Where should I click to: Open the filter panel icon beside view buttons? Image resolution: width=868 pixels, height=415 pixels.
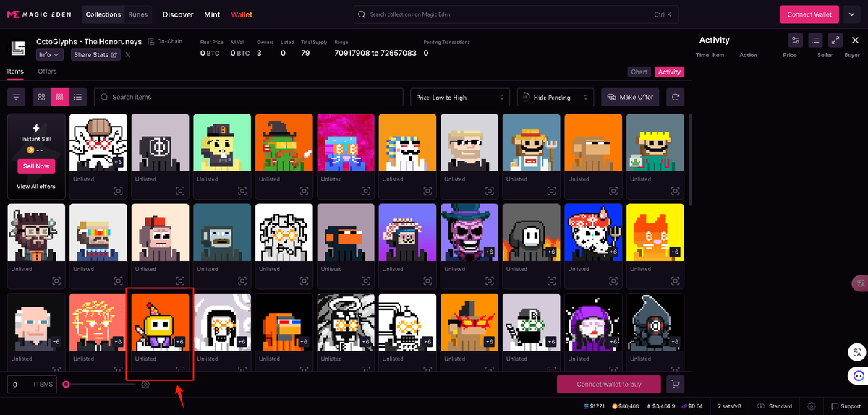pos(16,97)
